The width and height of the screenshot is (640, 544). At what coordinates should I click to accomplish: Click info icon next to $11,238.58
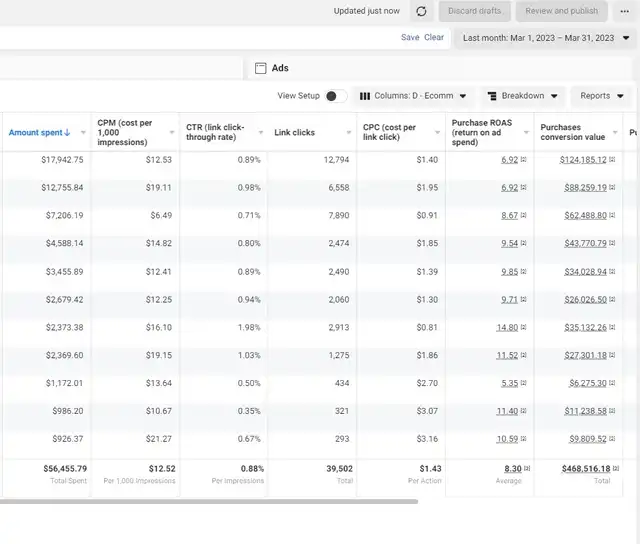pyautogui.click(x=612, y=411)
